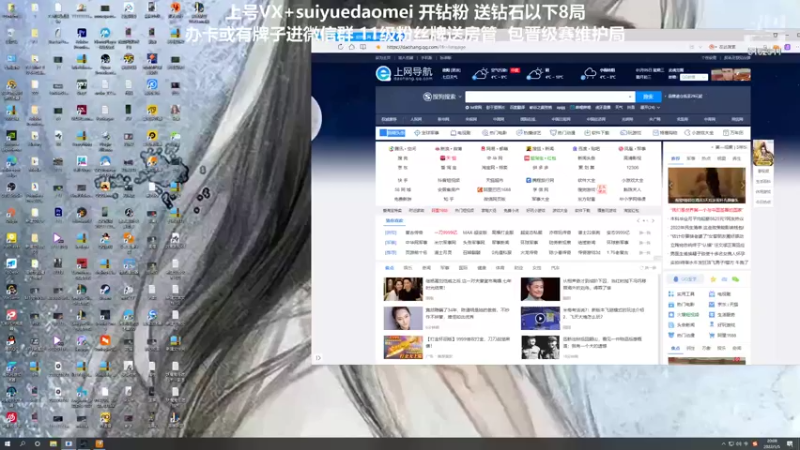This screenshot has height=450, width=800.
Task: Open the 实用工具 sidebar shortcut icon
Action: [x=671, y=294]
